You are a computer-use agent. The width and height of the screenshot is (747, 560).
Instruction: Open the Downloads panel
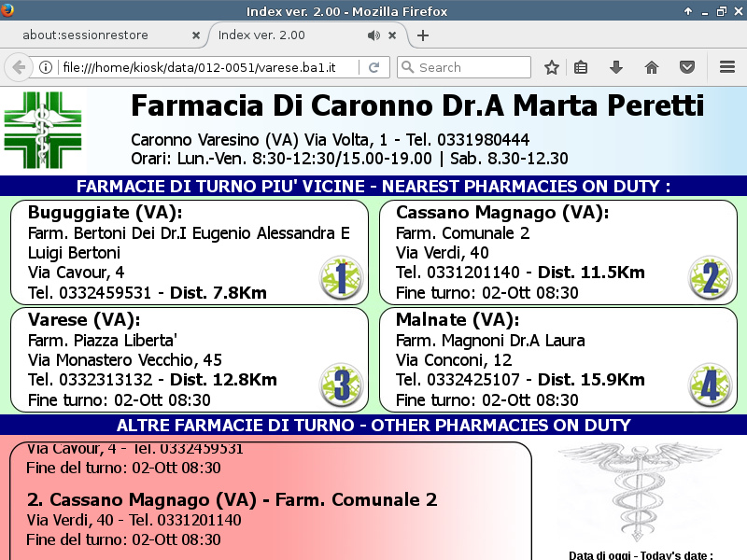click(x=615, y=67)
